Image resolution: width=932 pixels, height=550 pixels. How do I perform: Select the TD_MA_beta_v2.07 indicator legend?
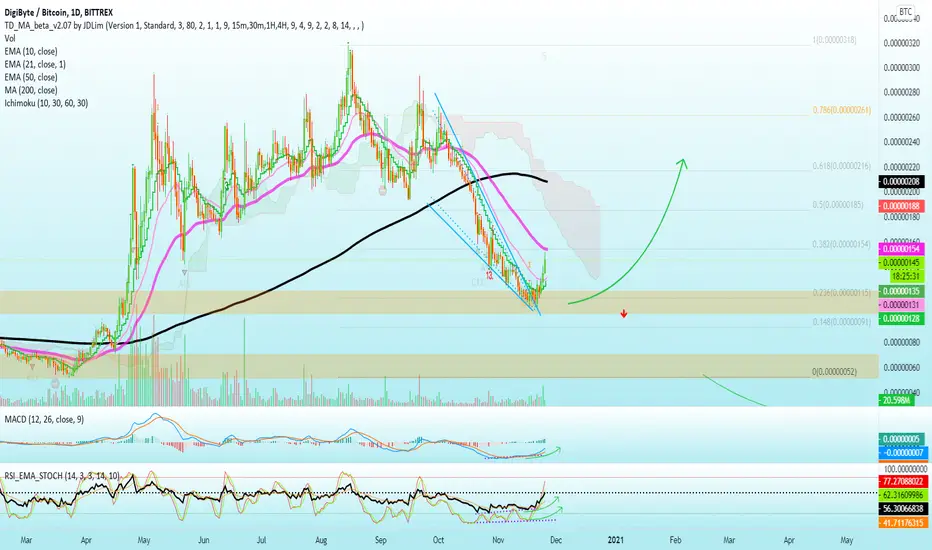click(184, 26)
